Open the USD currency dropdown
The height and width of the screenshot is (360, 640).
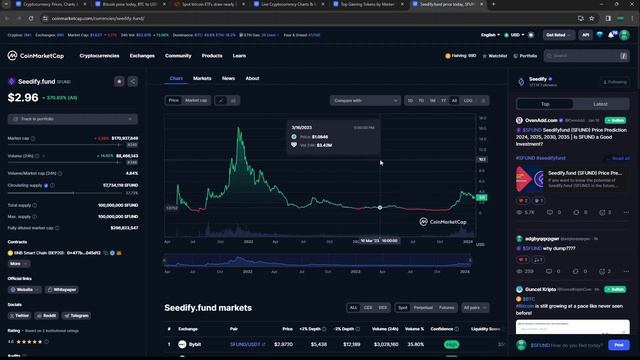pos(514,35)
